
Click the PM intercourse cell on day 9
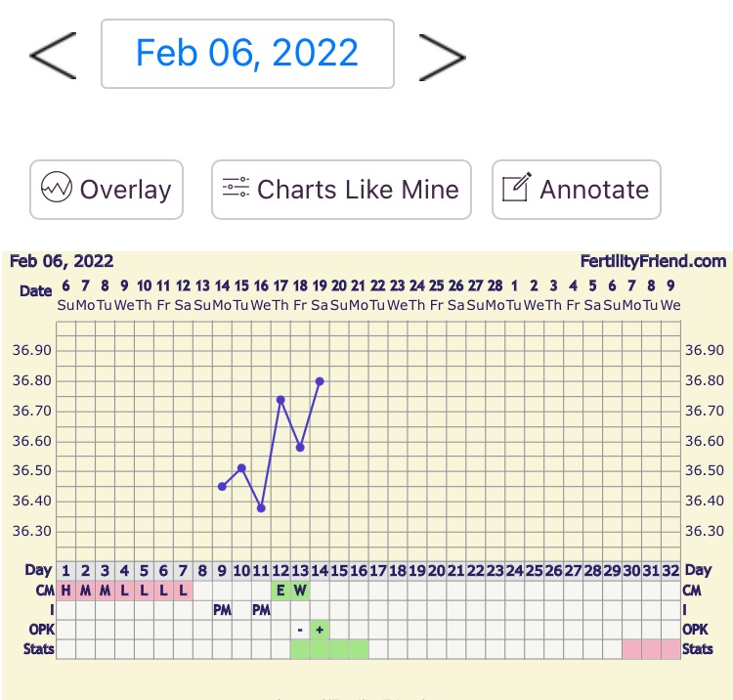point(222,609)
